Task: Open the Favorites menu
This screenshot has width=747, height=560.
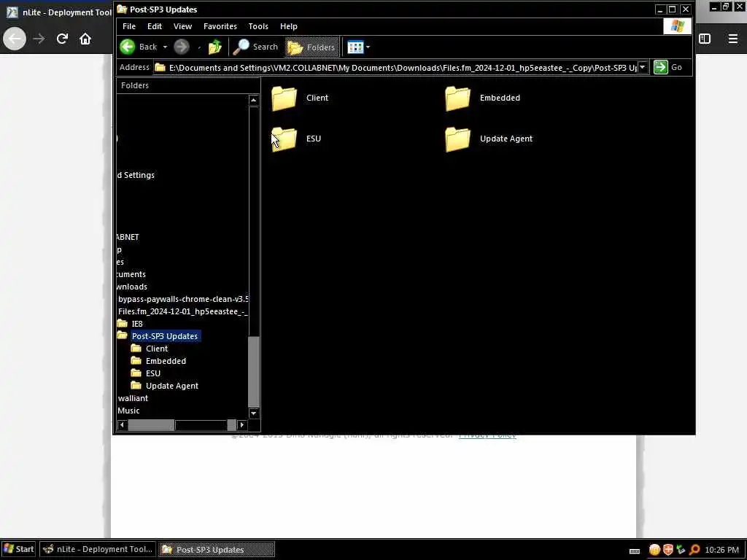Action: click(x=220, y=26)
